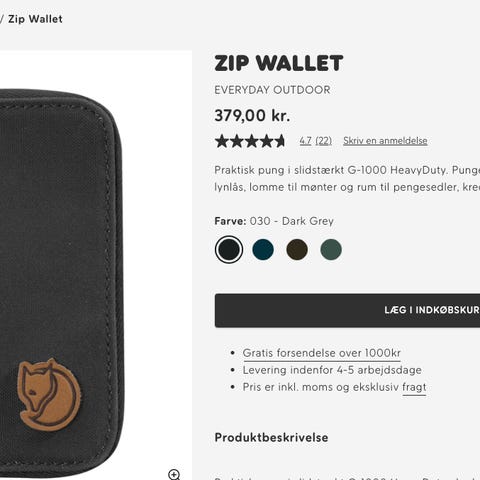Screen dimensions: 480x480
Task: Click the EVERYDAY OUTDOOR category label
Action: [272, 90]
